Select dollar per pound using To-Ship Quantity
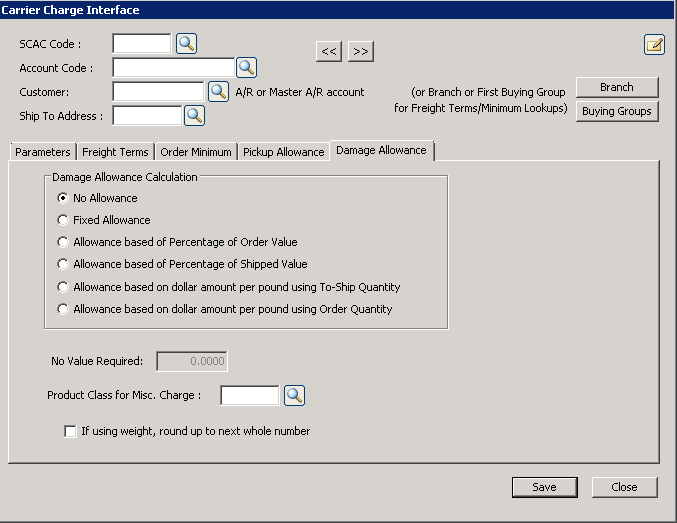 64,287
